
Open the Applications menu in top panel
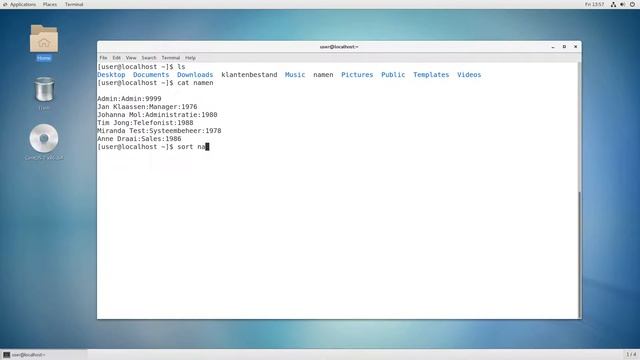(x=20, y=4)
